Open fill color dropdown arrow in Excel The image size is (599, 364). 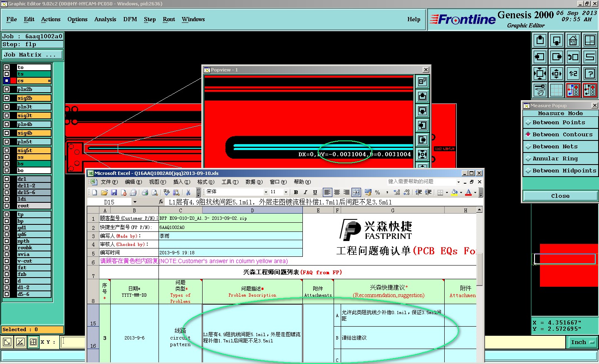tap(461, 192)
